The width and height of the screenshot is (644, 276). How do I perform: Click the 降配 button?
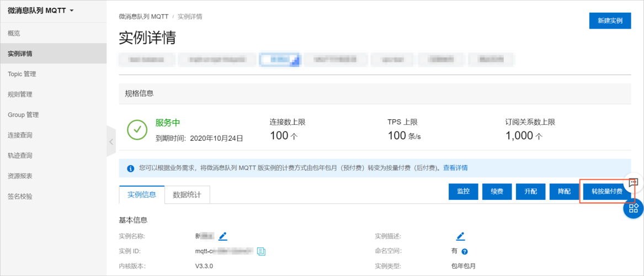tap(565, 192)
